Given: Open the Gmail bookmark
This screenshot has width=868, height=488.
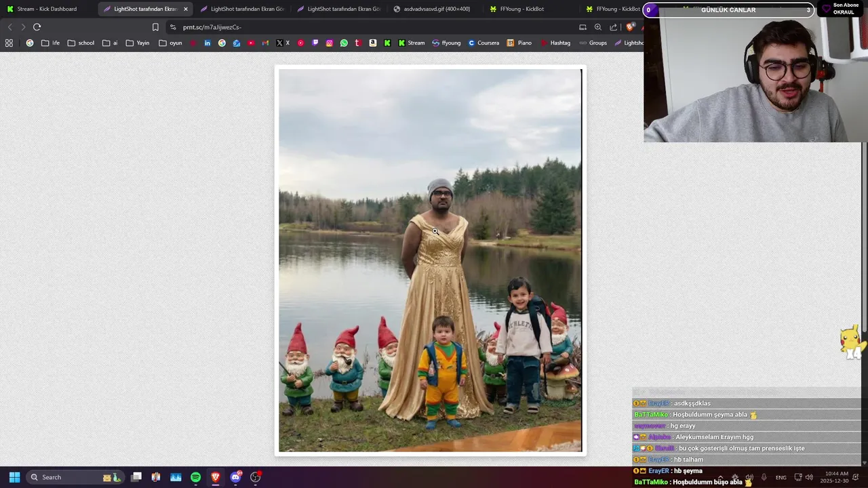Looking at the screenshot, I should pyautogui.click(x=265, y=43).
